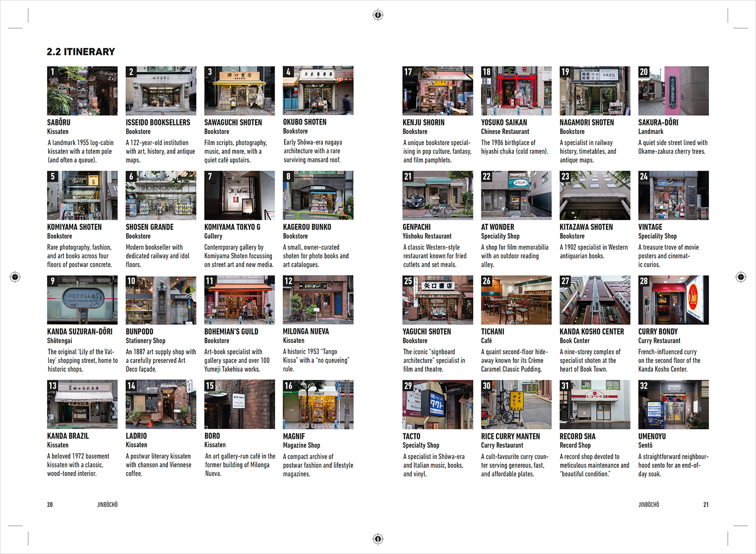This screenshot has height=554, width=756.
Task: Select the KANDA KOSHO CENTER heading
Action: (x=592, y=332)
